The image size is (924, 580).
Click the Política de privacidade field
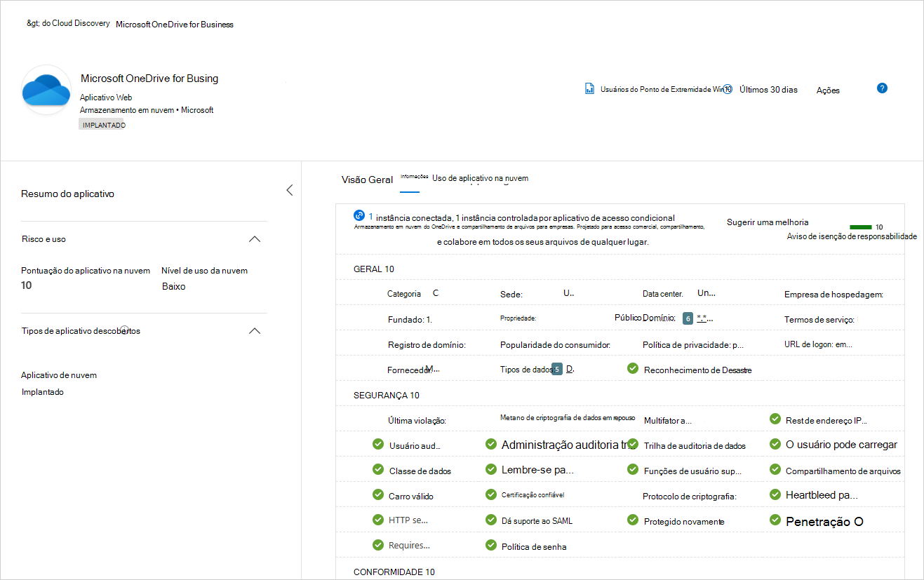tap(693, 345)
